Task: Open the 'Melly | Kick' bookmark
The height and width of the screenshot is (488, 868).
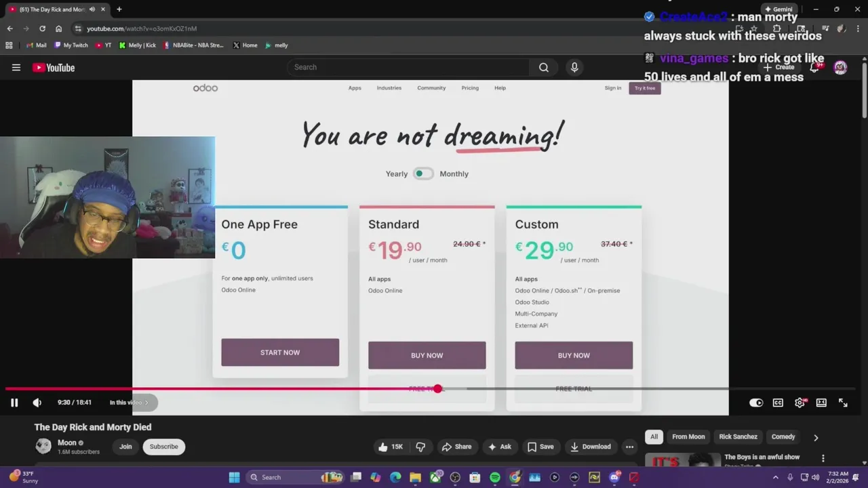Action: (x=137, y=45)
